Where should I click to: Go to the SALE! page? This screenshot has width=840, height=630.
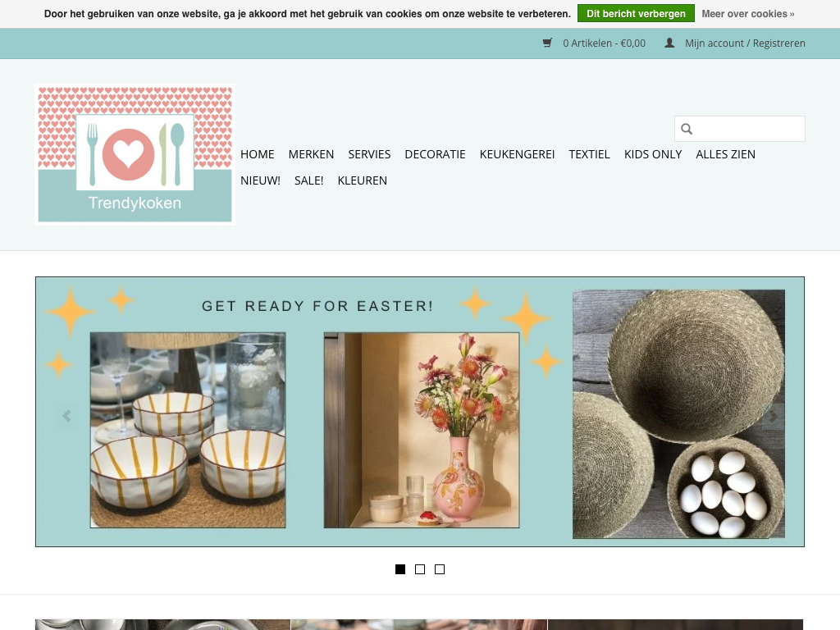pyautogui.click(x=308, y=180)
